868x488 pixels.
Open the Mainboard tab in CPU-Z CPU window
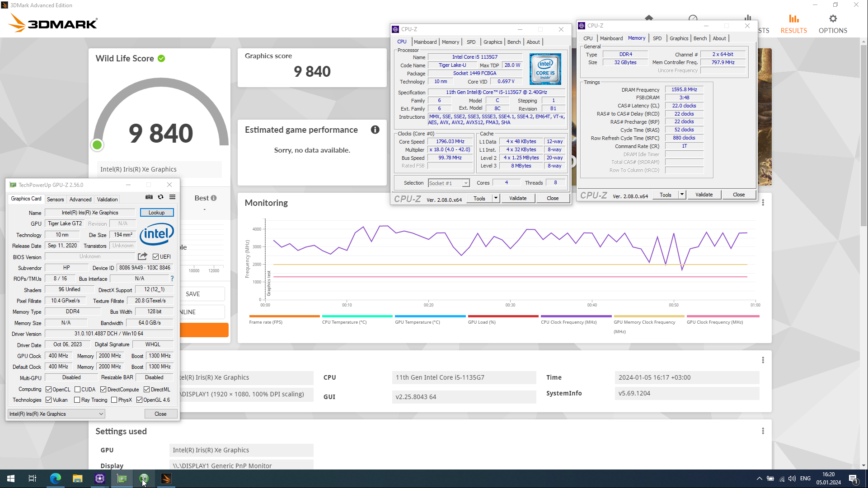(x=425, y=42)
